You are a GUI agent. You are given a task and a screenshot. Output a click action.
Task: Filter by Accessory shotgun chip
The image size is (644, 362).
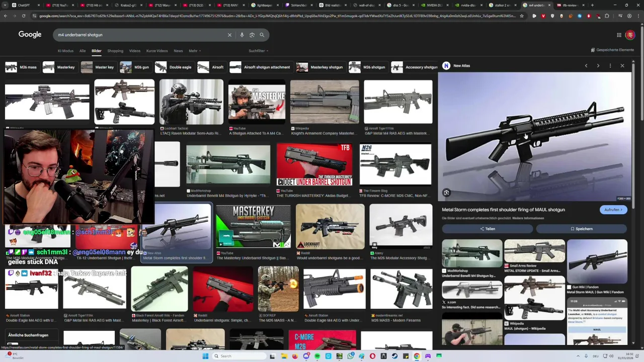tap(415, 67)
